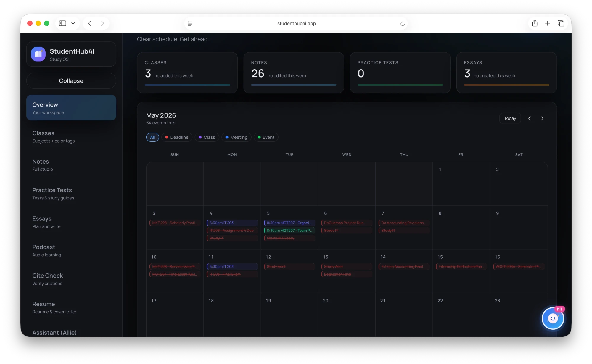Viewport: 592px width, 364px height.
Task: Toggle the Event filter chip
Action: tap(266, 137)
